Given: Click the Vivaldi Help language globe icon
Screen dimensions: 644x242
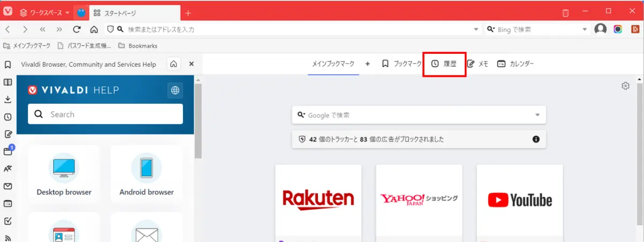Looking at the screenshot, I should (175, 90).
